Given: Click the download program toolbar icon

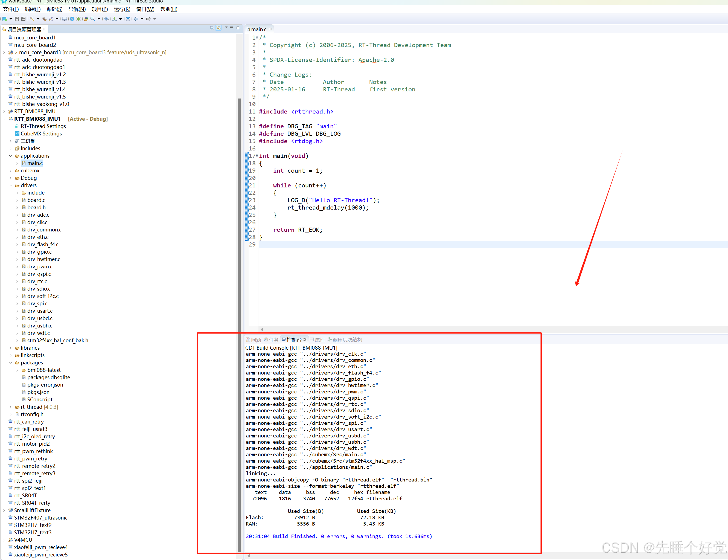Looking at the screenshot, I should pos(114,19).
